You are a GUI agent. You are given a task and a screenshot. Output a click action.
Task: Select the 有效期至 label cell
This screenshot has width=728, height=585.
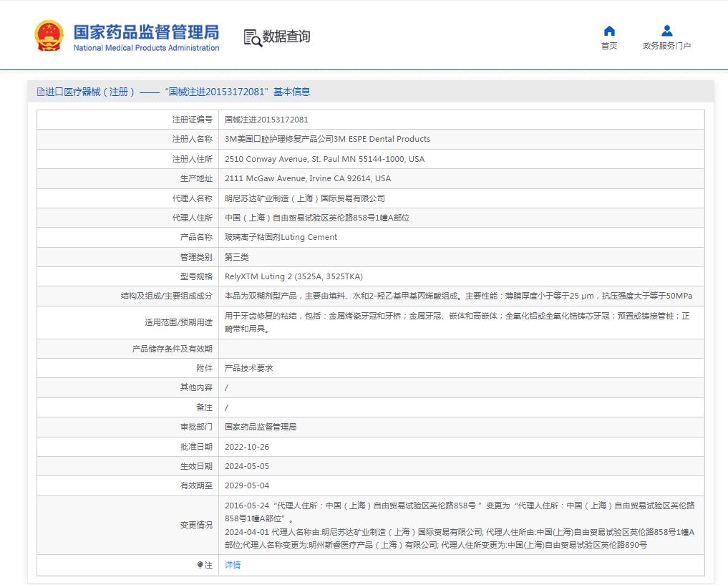pos(127,485)
